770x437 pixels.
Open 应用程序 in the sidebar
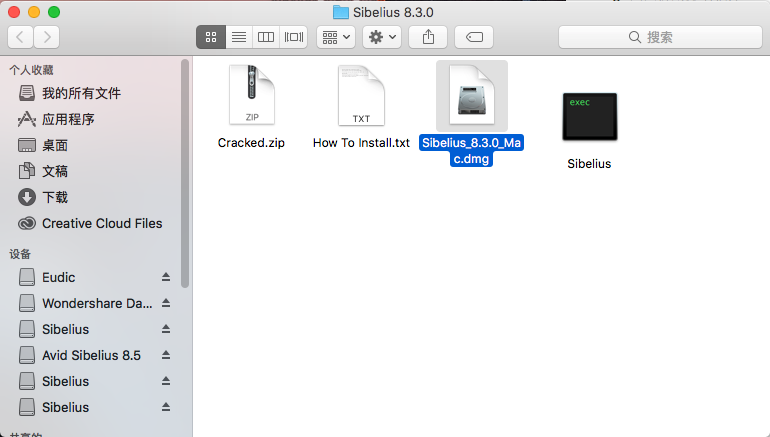68,119
